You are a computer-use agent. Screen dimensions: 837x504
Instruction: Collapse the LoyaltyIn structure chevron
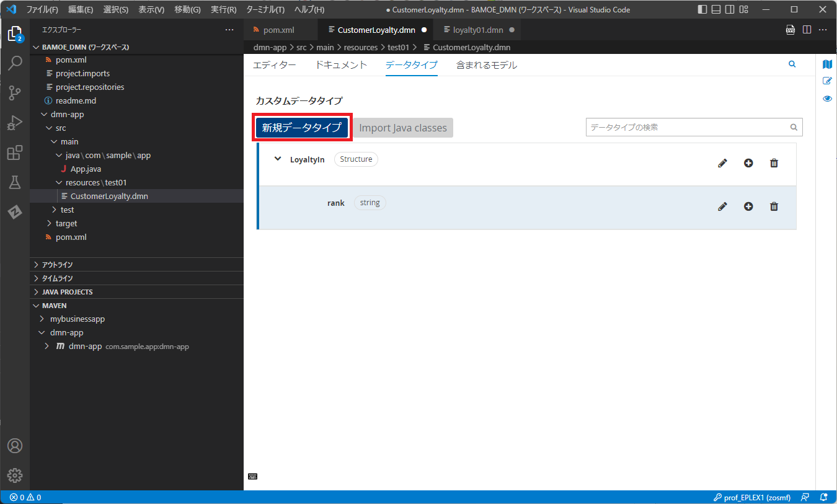point(278,159)
